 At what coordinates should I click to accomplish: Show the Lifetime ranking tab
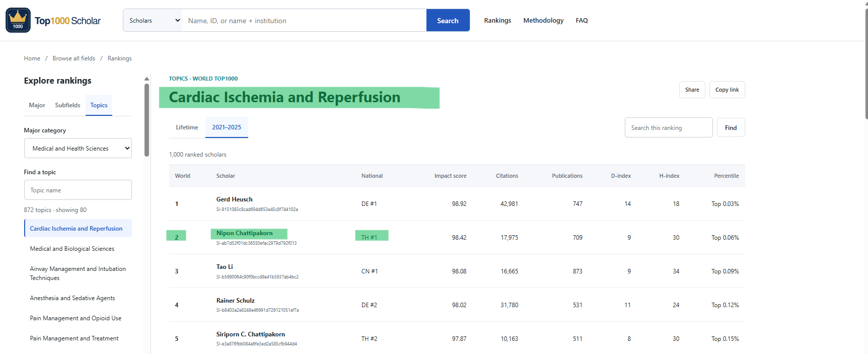click(187, 127)
